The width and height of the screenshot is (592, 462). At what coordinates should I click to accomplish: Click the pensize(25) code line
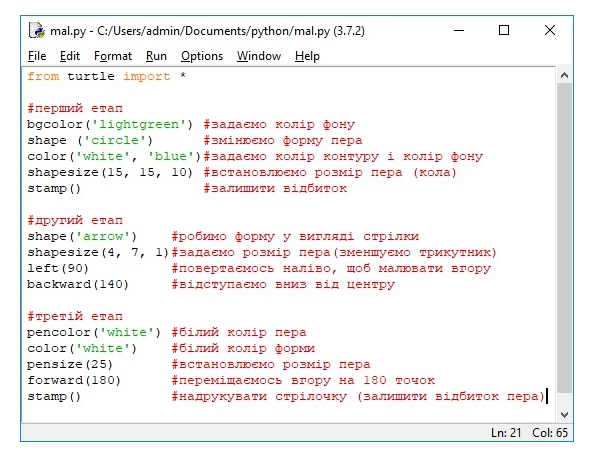click(70, 364)
